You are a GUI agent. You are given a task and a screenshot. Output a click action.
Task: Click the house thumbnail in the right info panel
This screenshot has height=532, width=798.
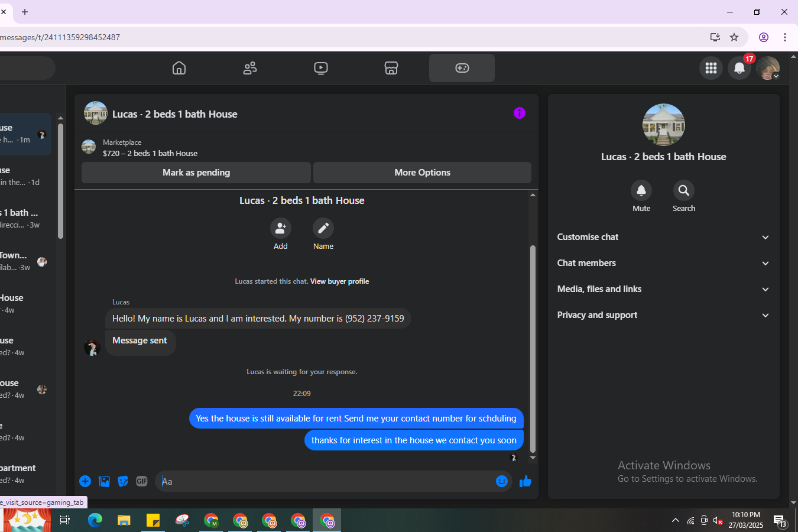664,125
